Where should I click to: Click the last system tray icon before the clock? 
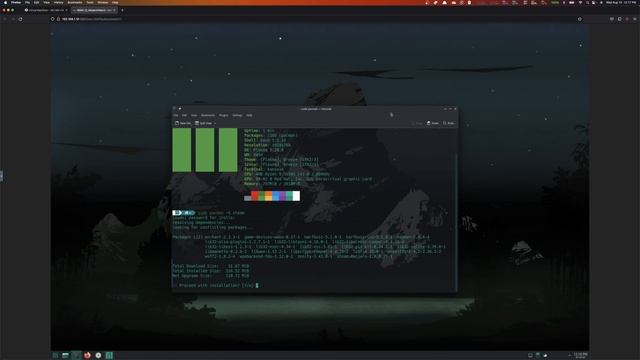point(546,356)
